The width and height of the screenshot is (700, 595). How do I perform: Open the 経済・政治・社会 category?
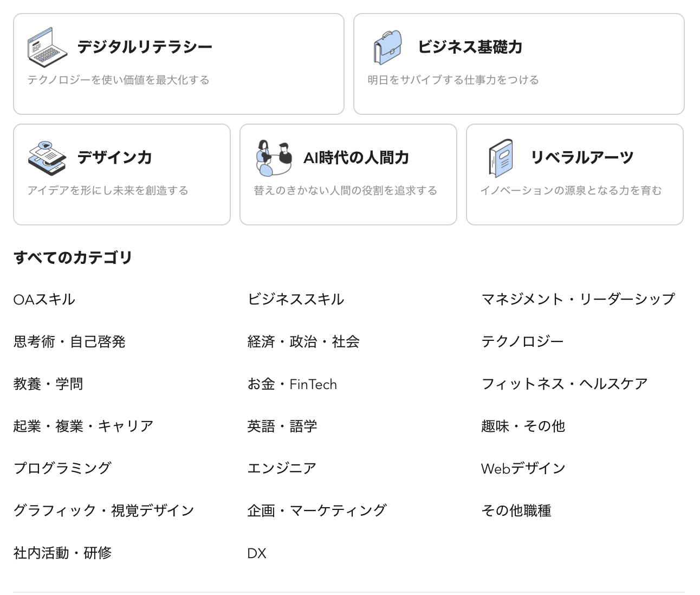point(303,341)
